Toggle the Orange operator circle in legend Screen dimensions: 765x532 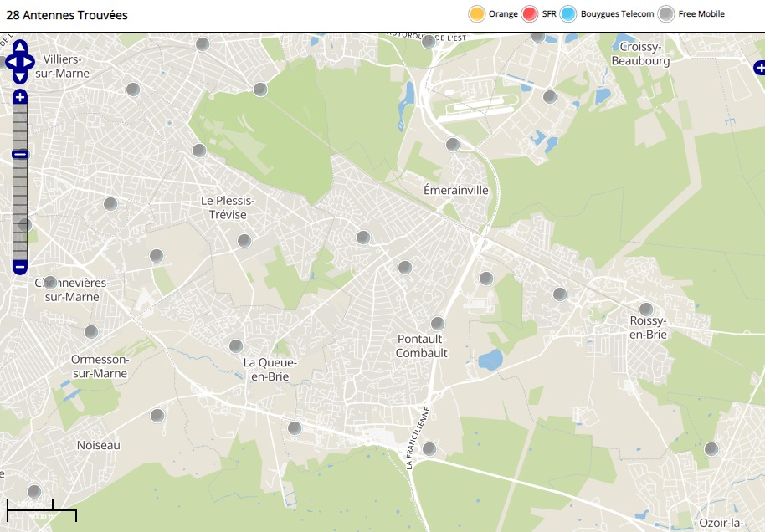477,13
